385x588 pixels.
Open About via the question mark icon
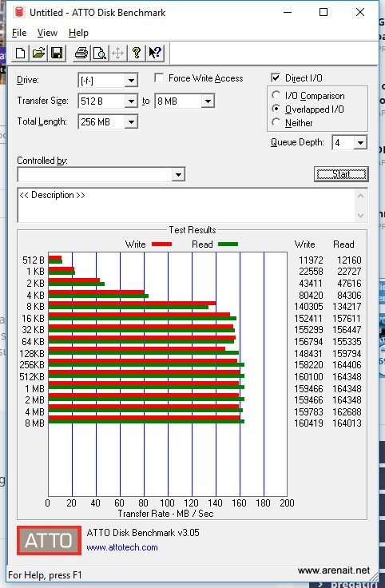tap(137, 53)
